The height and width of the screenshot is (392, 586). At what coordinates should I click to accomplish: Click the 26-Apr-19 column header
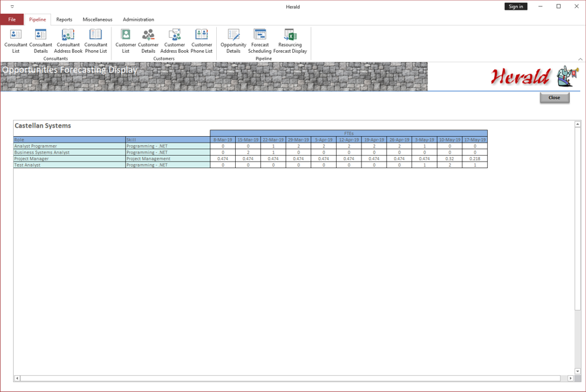[x=399, y=140]
